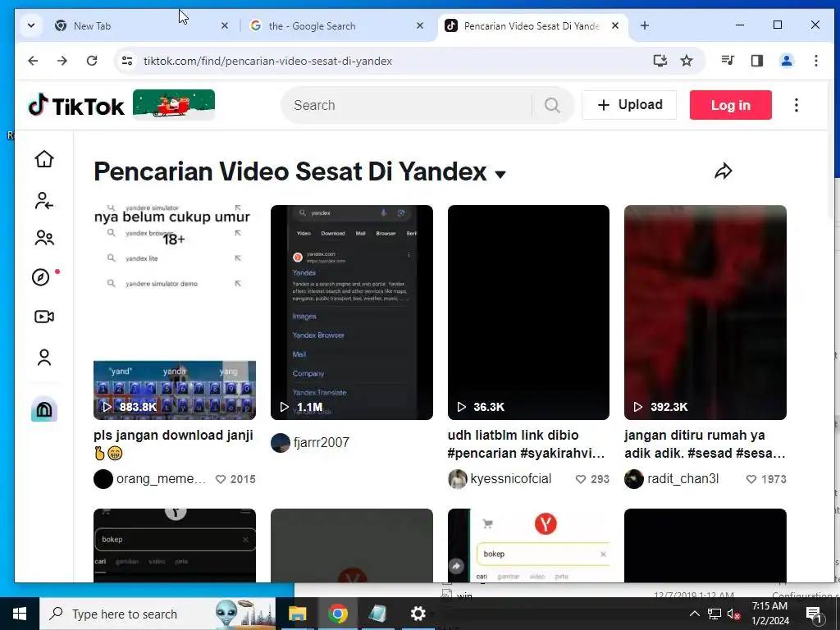Open the Explore compass icon

41,277
